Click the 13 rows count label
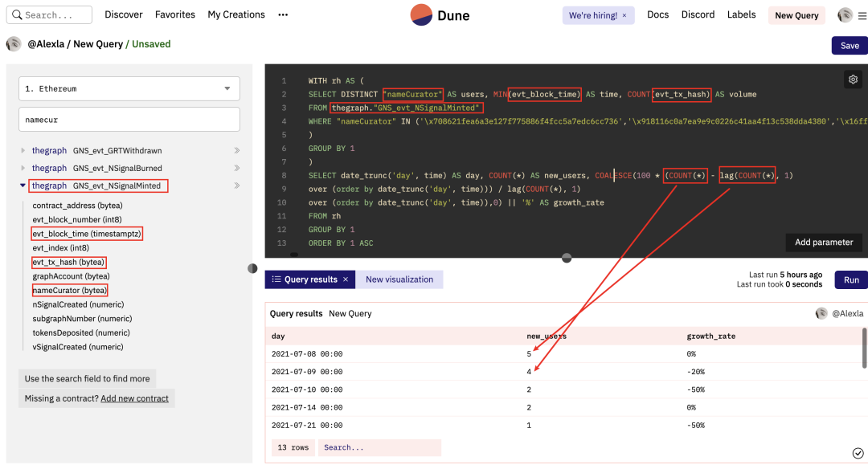868x473 pixels. [x=293, y=447]
